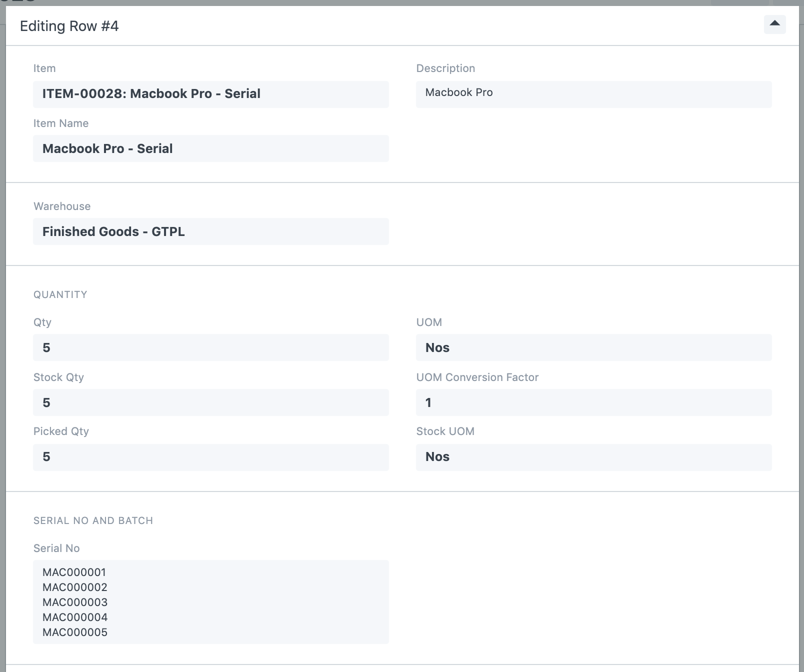Click serial number MAC000001 in Serial No box
This screenshot has width=804, height=672.
click(74, 572)
